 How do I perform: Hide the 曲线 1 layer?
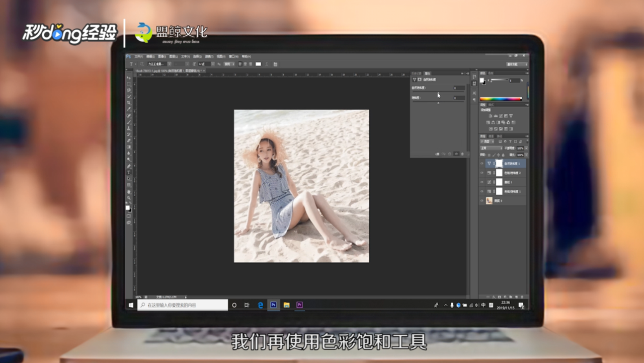(481, 182)
